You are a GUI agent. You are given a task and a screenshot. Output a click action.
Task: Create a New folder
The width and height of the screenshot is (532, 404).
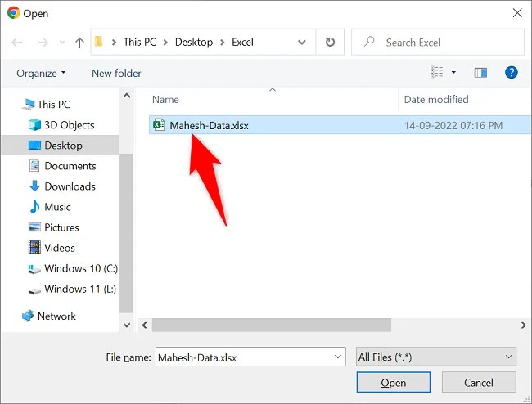[116, 74]
